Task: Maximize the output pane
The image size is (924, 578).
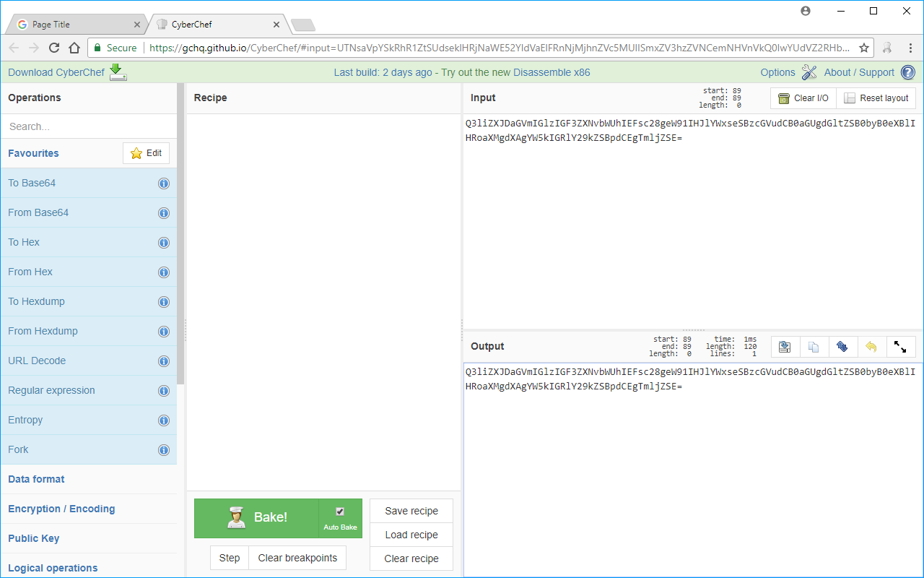Action: click(x=900, y=347)
